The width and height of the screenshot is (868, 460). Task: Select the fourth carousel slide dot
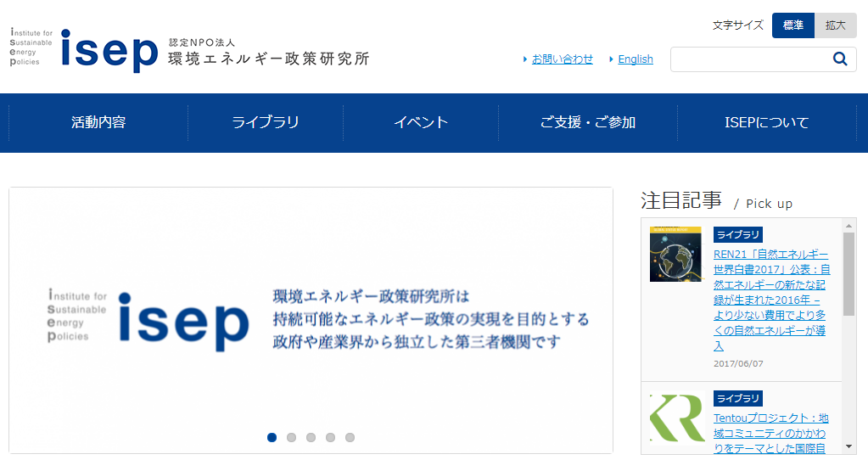tap(330, 437)
